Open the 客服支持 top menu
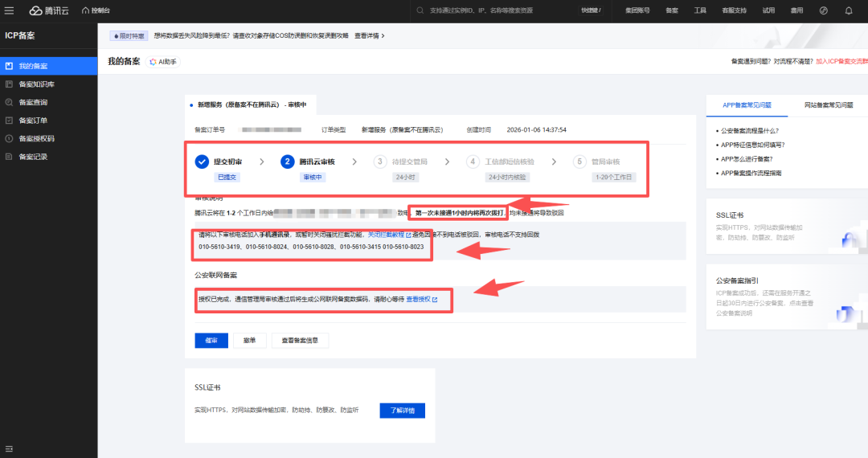The image size is (868, 458). (734, 10)
